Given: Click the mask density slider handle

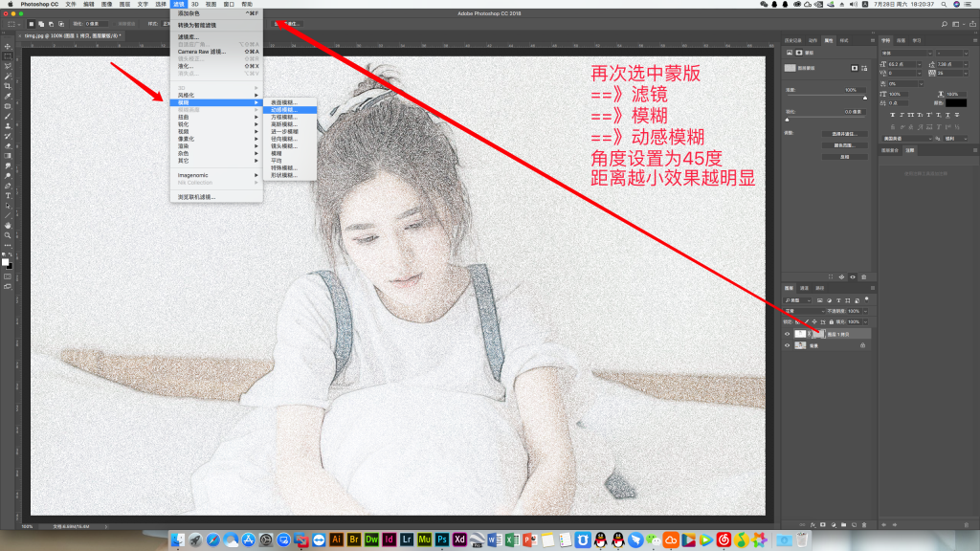Looking at the screenshot, I should click(865, 98).
